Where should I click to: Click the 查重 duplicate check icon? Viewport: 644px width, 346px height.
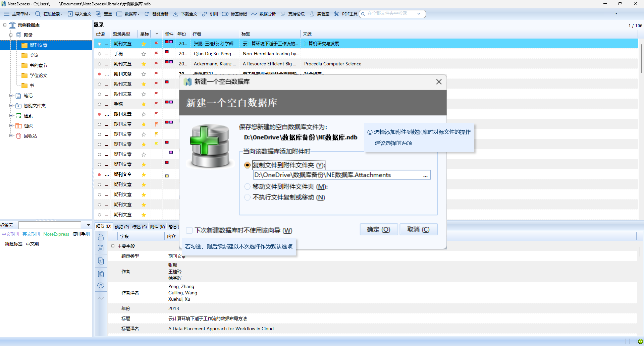click(x=99, y=14)
